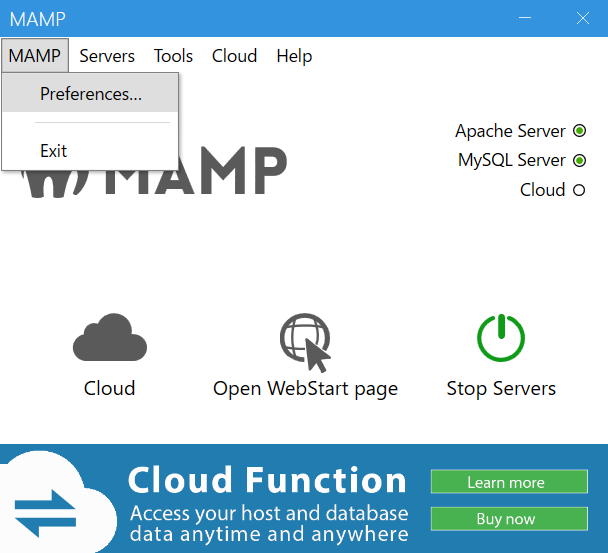608x553 pixels.
Task: Click the cloud arrows icon in banner
Action: (x=45, y=510)
